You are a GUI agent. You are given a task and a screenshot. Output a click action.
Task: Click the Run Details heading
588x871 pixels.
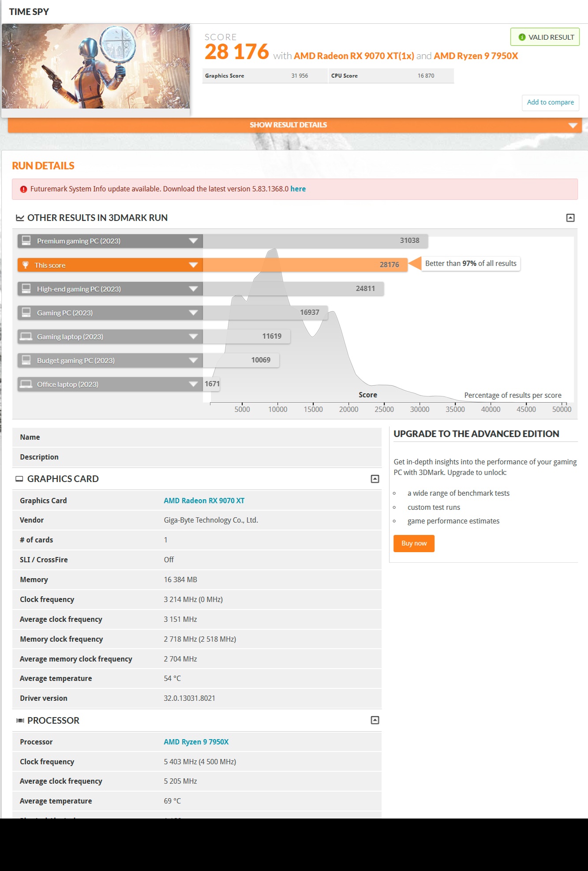point(43,166)
